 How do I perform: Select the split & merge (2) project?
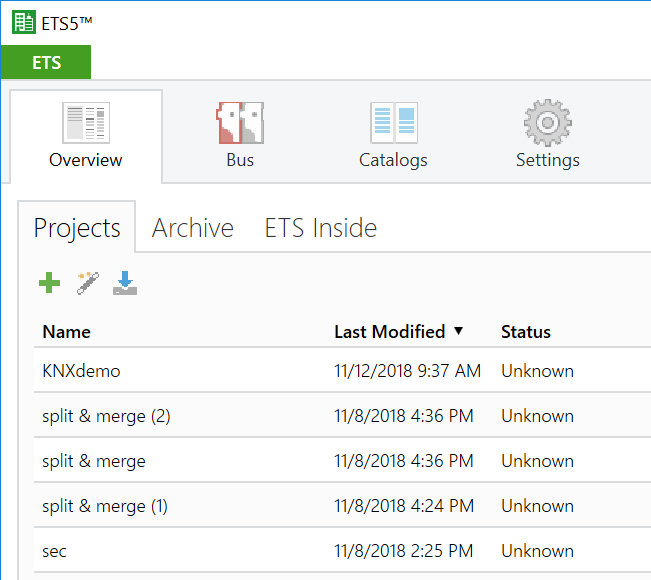pyautogui.click(x=342, y=416)
